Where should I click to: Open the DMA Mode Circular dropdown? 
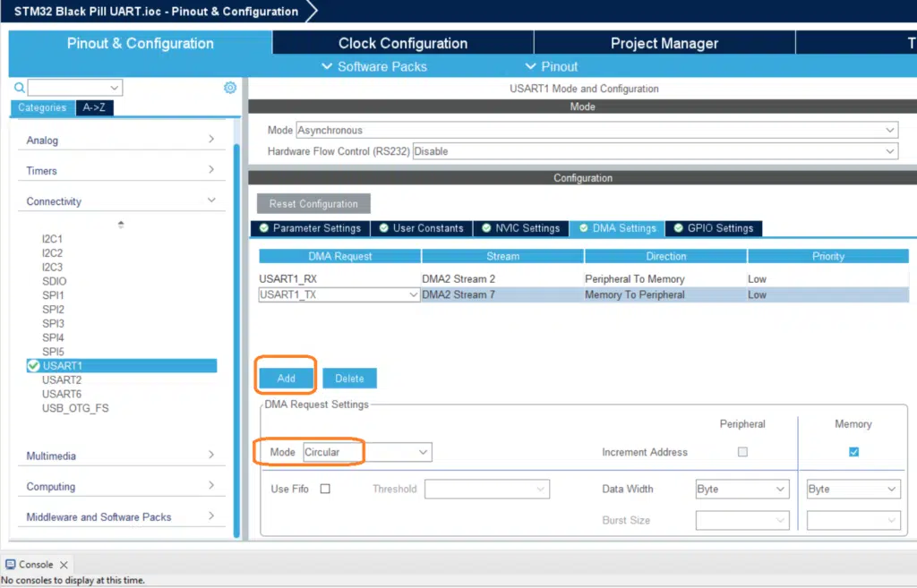point(367,452)
